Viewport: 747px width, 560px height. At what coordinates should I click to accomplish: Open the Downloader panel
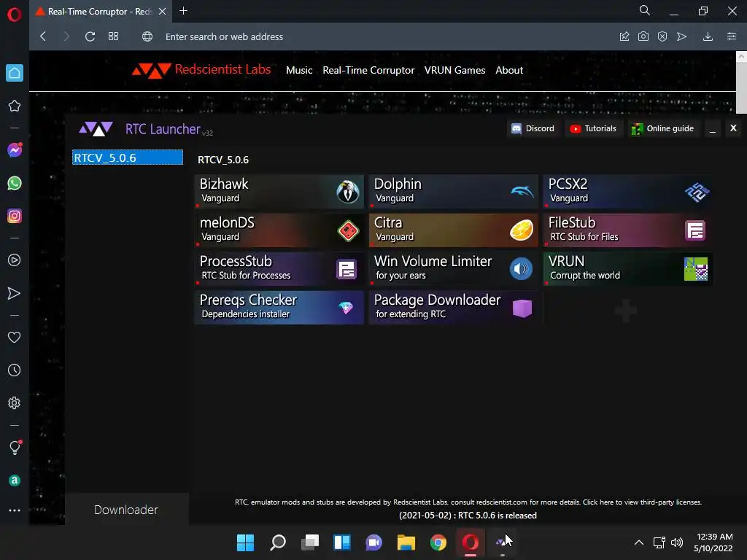point(126,510)
